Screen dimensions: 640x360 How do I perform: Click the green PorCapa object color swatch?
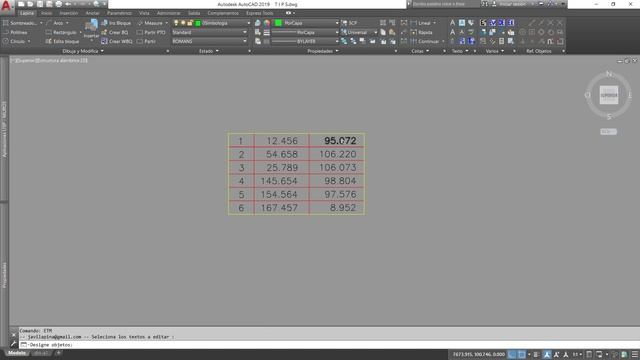point(278,23)
